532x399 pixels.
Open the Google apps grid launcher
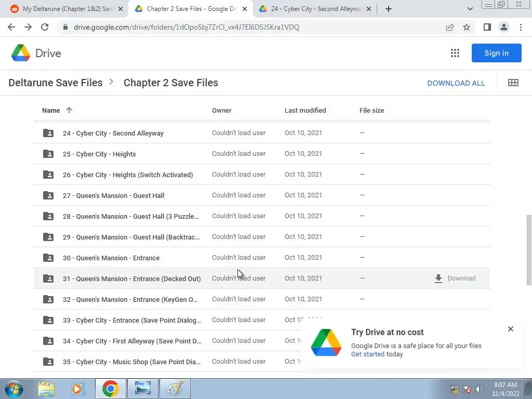click(x=455, y=53)
